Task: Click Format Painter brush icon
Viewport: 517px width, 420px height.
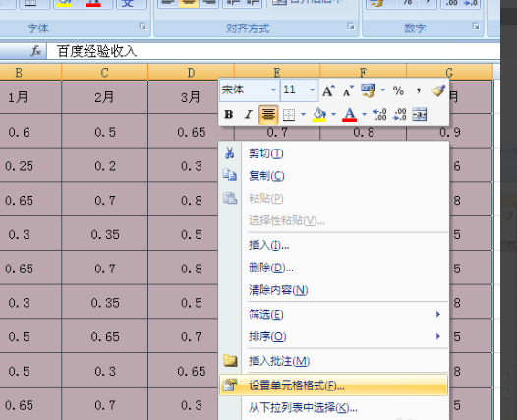Action: pyautogui.click(x=438, y=90)
